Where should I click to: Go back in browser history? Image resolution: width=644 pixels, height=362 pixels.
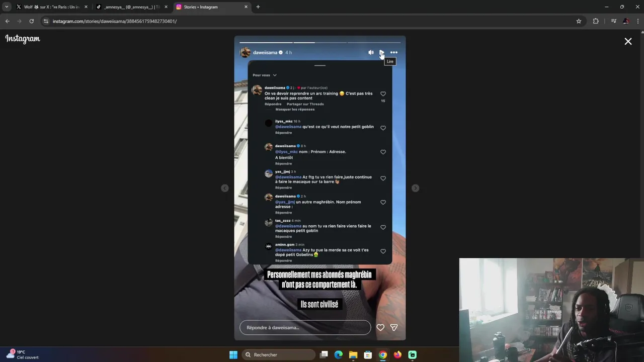7,21
